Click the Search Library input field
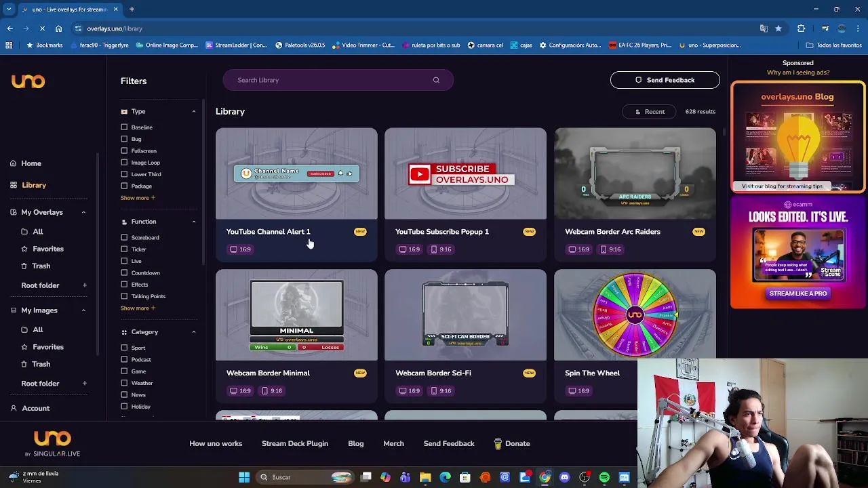 (338, 80)
